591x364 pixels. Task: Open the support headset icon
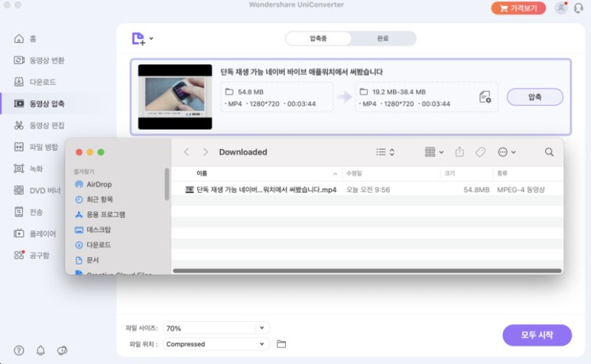tap(578, 8)
